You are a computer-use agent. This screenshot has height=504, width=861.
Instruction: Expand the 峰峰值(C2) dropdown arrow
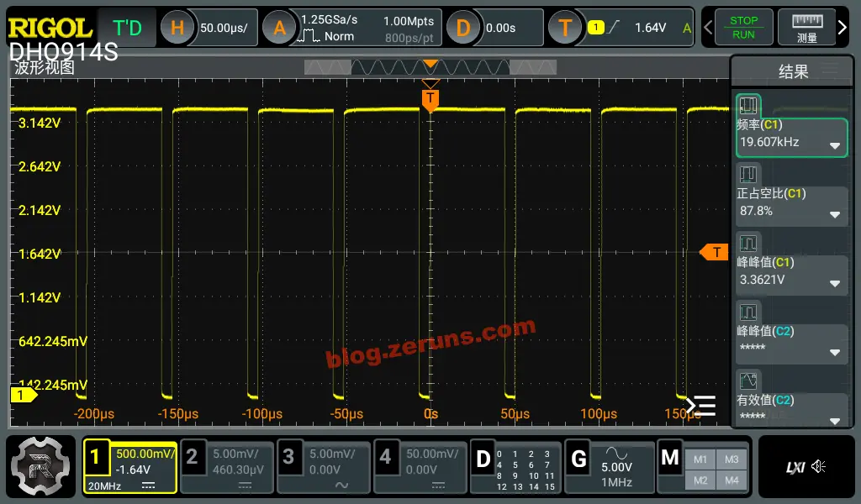(835, 353)
